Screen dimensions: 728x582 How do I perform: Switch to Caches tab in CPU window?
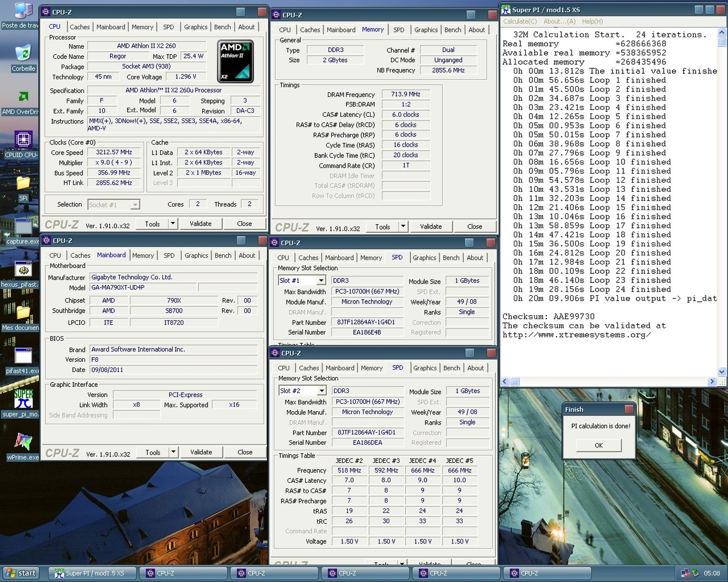coord(80,27)
